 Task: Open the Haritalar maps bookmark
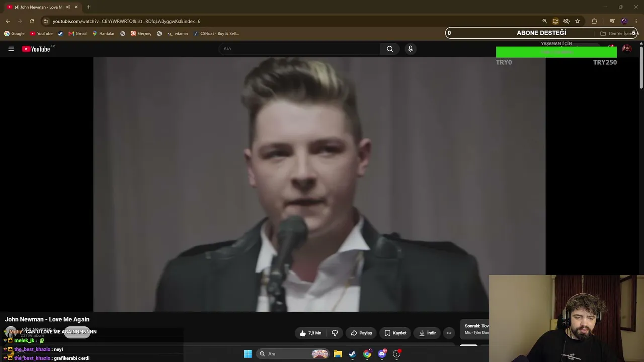pyautogui.click(x=103, y=34)
